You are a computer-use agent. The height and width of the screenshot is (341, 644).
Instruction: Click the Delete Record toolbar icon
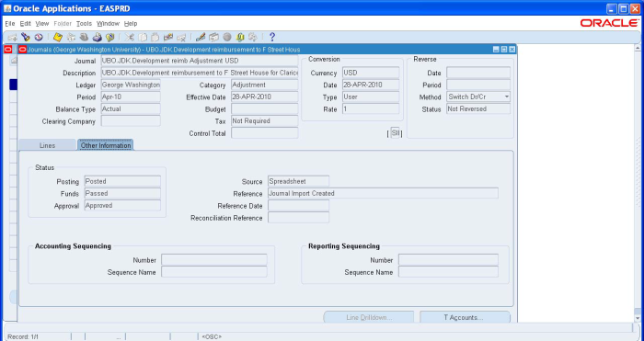[x=181, y=38]
